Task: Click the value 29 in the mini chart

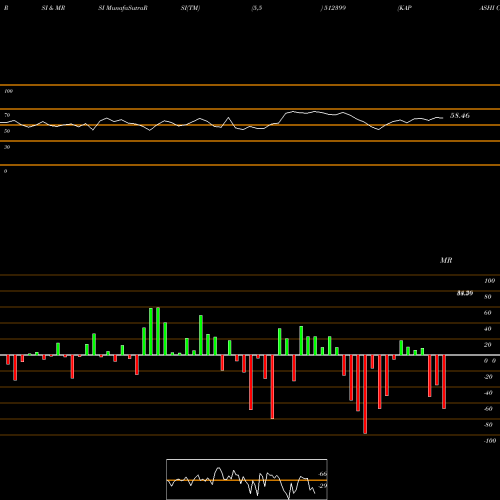Action: tap(323, 486)
